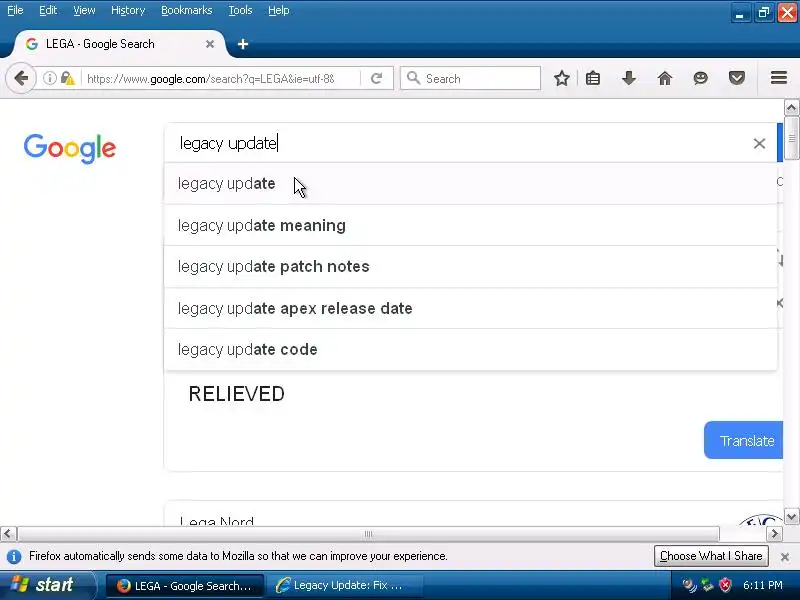Image resolution: width=800 pixels, height=600 pixels.
Task: Click vertical scrollbar up arrow
Action: [x=791, y=108]
